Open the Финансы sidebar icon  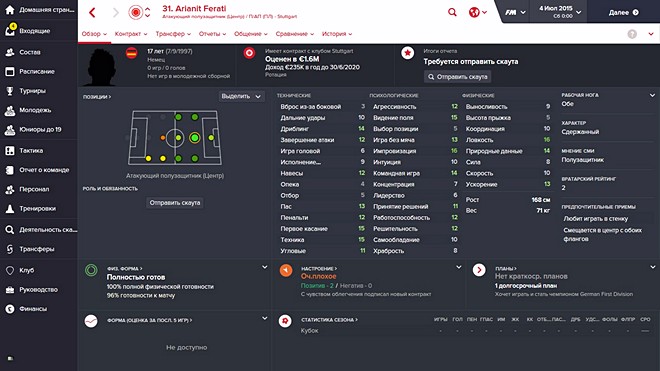point(10,309)
